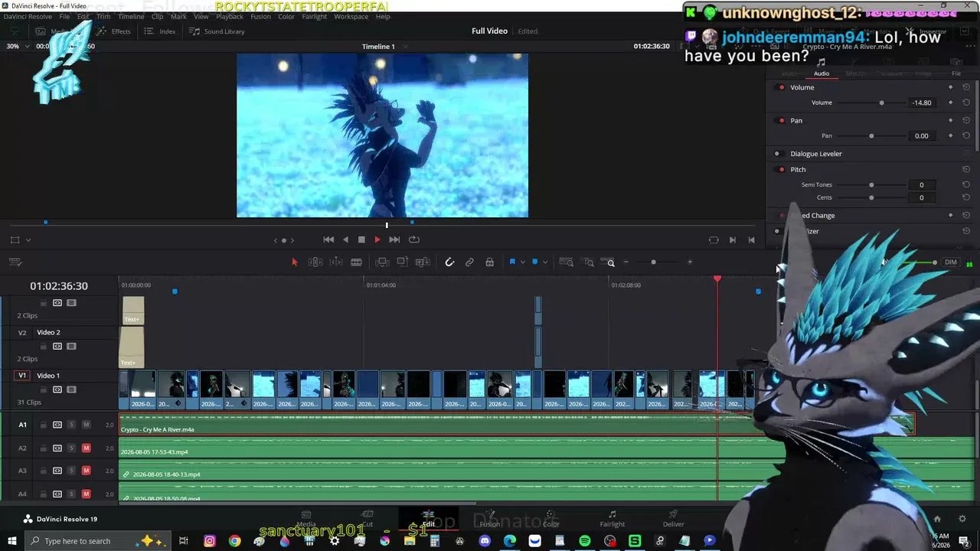
Task: Open the Fairlight menu
Action: pyautogui.click(x=315, y=16)
